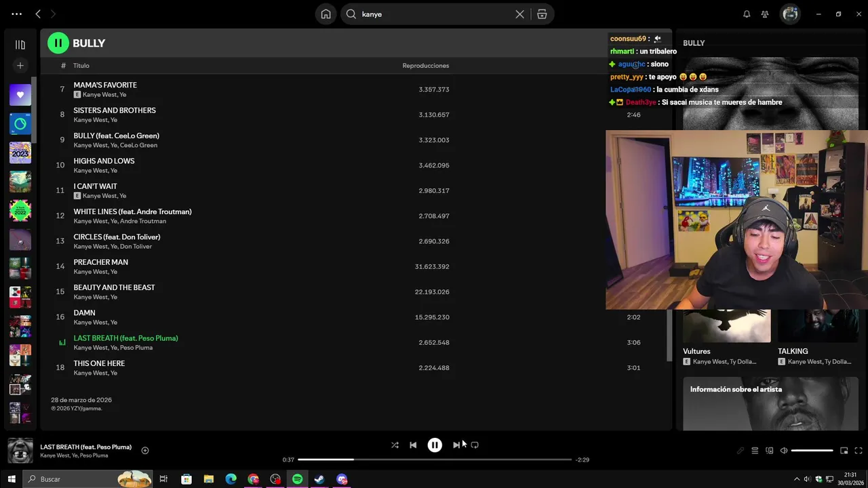Open CeeLo Green artist link
The width and height of the screenshot is (868, 488).
pos(138,145)
